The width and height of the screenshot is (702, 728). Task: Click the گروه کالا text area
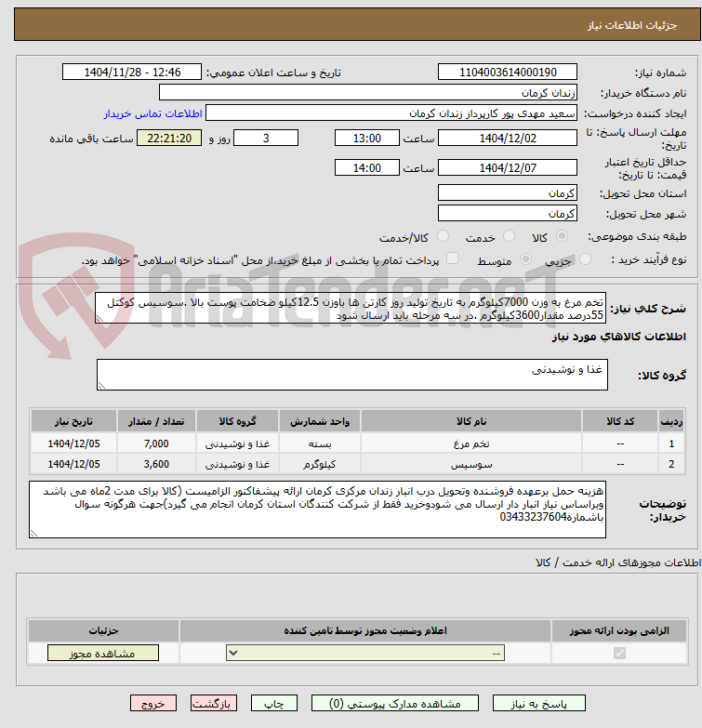pyautogui.click(x=352, y=375)
